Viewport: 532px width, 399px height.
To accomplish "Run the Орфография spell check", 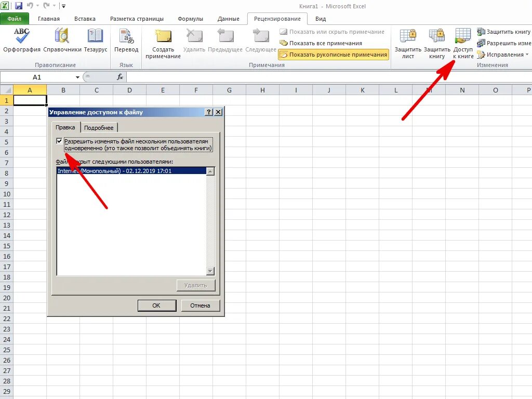I will click(22, 41).
